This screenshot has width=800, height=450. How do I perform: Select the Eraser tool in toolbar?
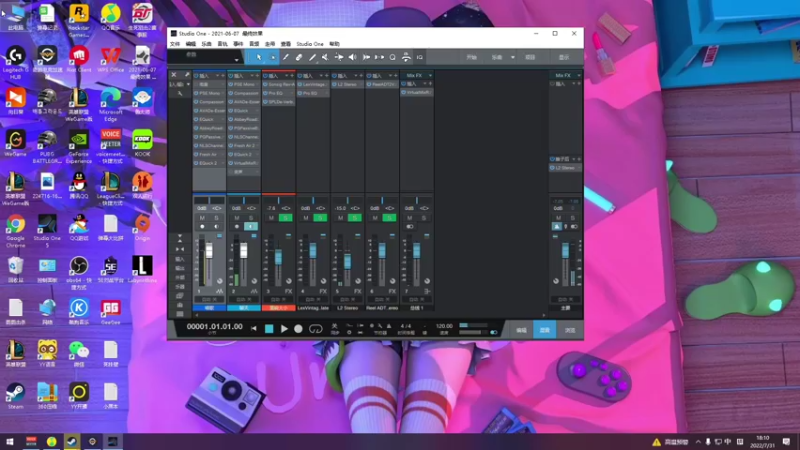coord(299,57)
